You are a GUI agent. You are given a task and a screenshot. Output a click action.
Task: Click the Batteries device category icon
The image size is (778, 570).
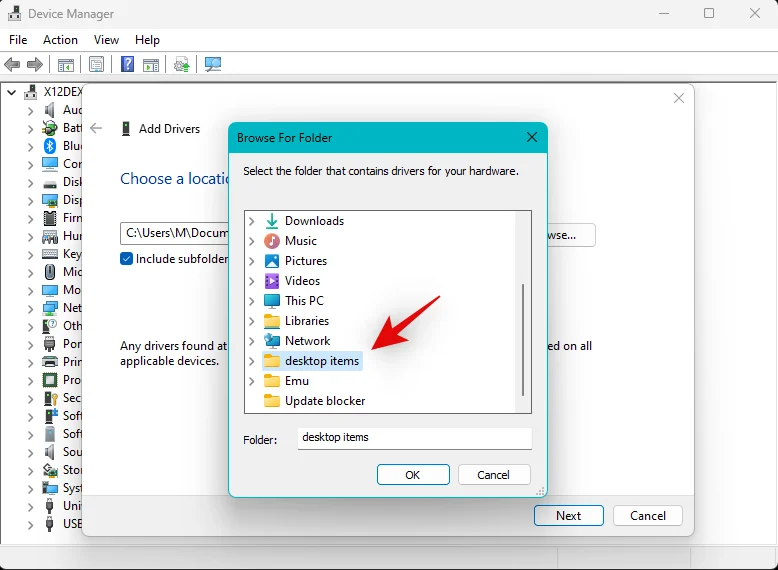(50, 128)
